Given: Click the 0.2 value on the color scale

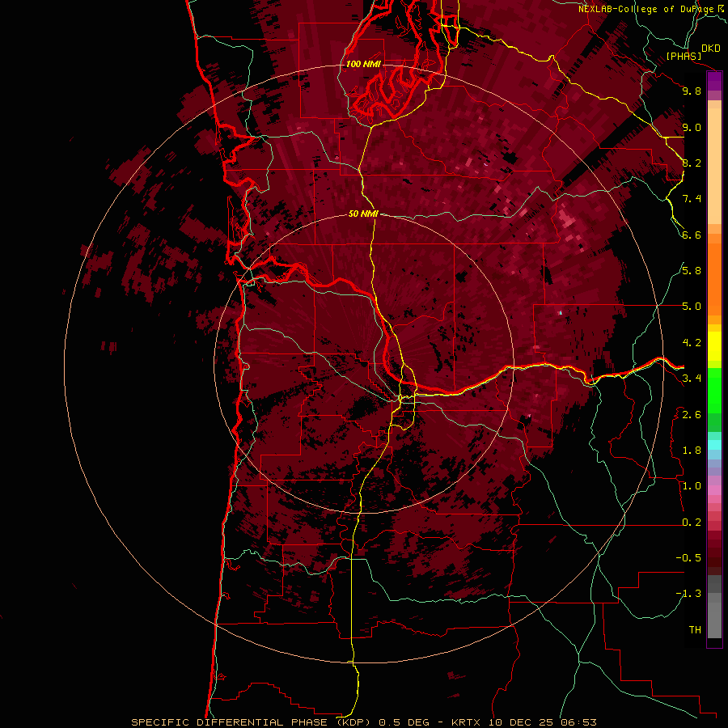Looking at the screenshot, I should pyautogui.click(x=692, y=523).
